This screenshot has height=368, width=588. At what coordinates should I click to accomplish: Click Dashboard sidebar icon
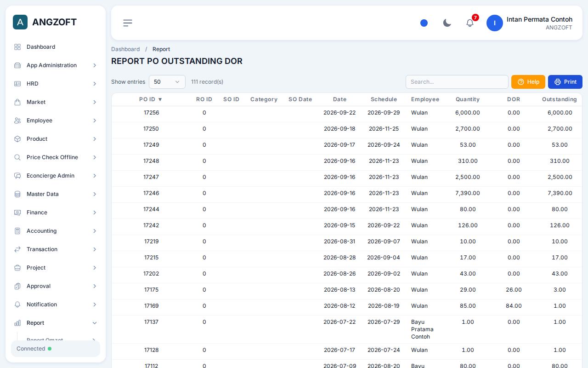tap(17, 47)
